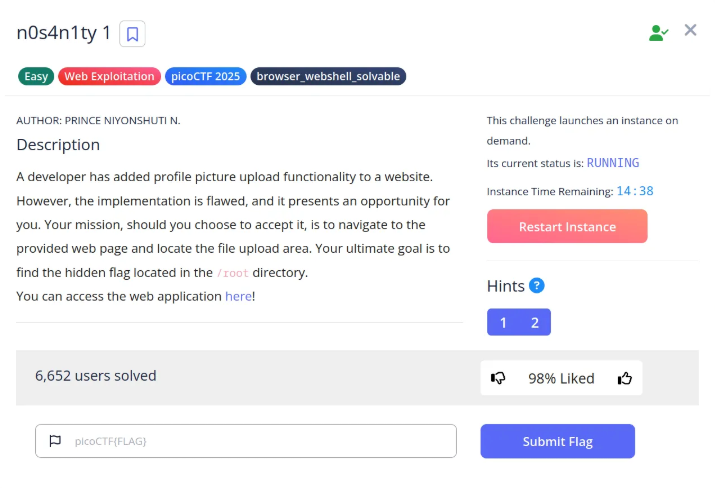Reveal hint number 1
715x488 pixels.
click(x=503, y=322)
